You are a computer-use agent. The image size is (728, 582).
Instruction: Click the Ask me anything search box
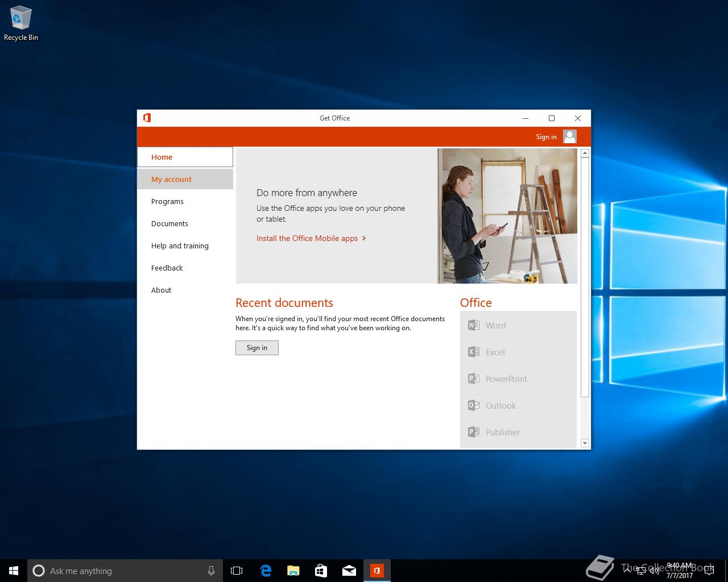point(124,571)
